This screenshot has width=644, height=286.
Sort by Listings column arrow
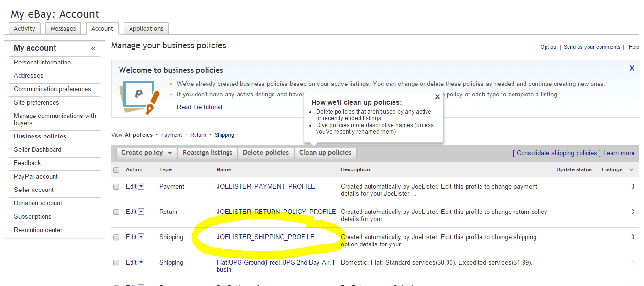(631, 170)
